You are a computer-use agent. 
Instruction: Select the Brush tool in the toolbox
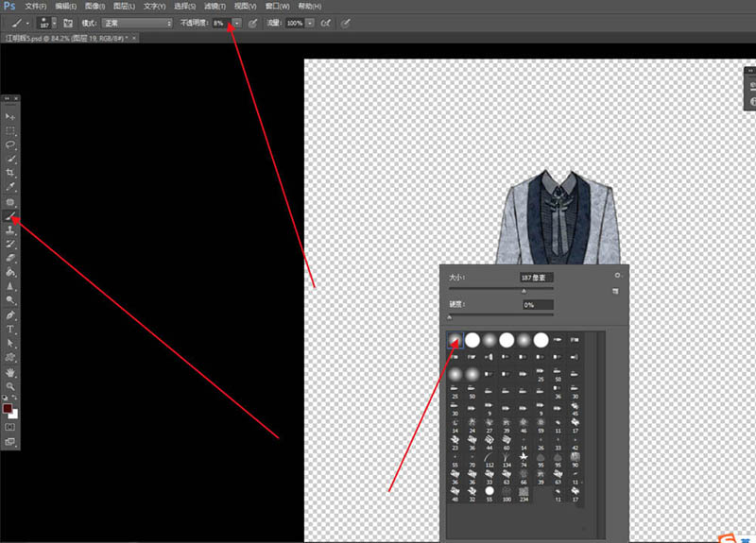11,215
